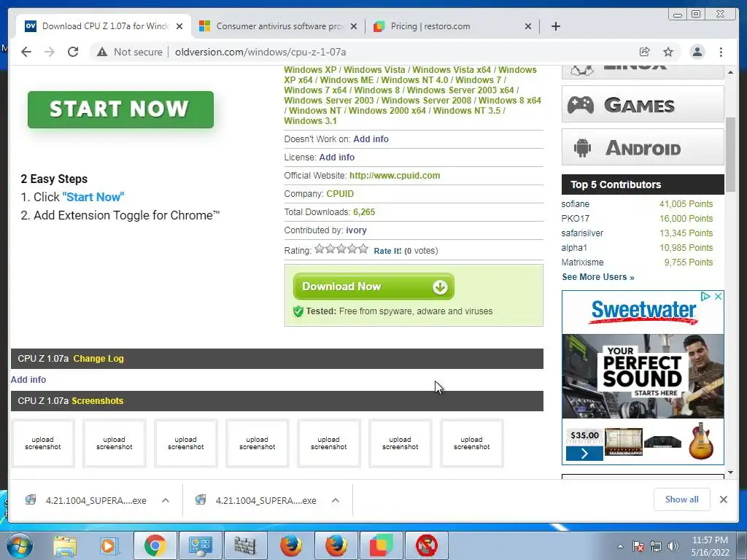Open the official website cpuid.com link
747x560 pixels.
[x=395, y=175]
